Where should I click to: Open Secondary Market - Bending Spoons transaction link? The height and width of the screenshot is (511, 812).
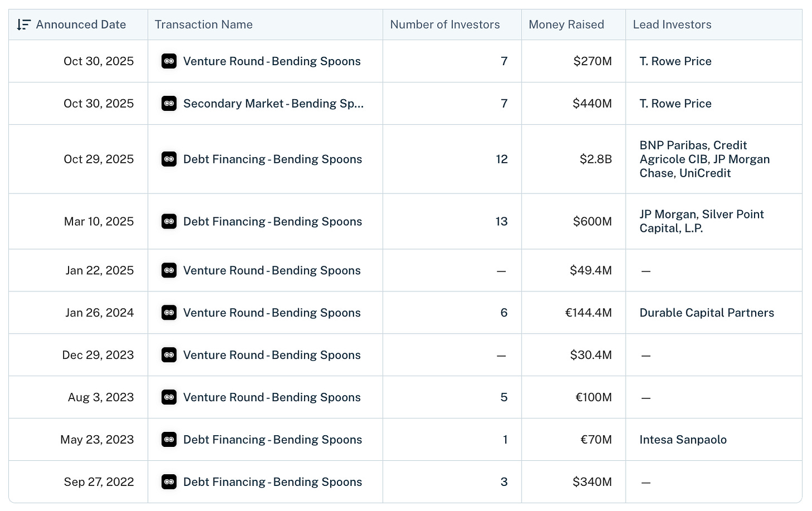273,104
